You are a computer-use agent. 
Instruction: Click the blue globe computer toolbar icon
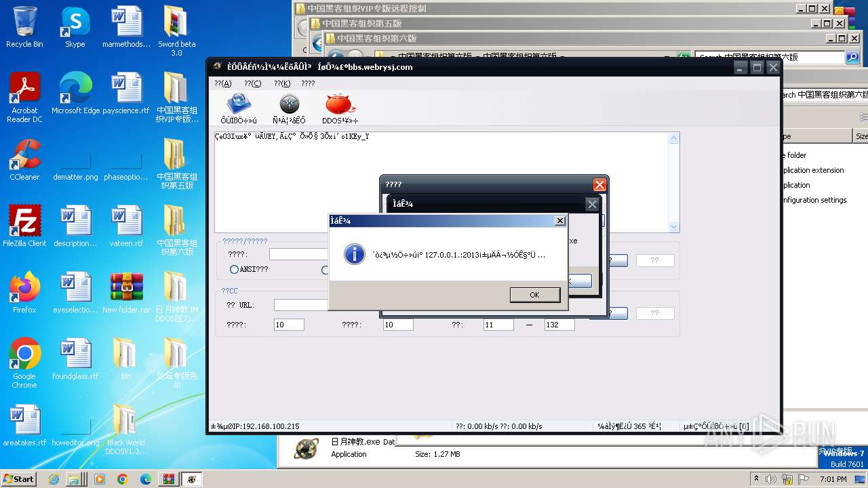coord(239,104)
